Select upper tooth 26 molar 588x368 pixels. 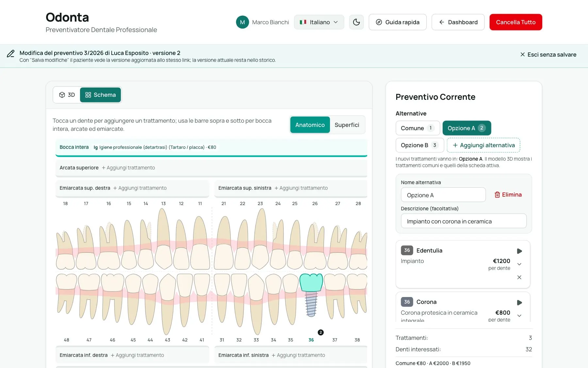coord(315,246)
